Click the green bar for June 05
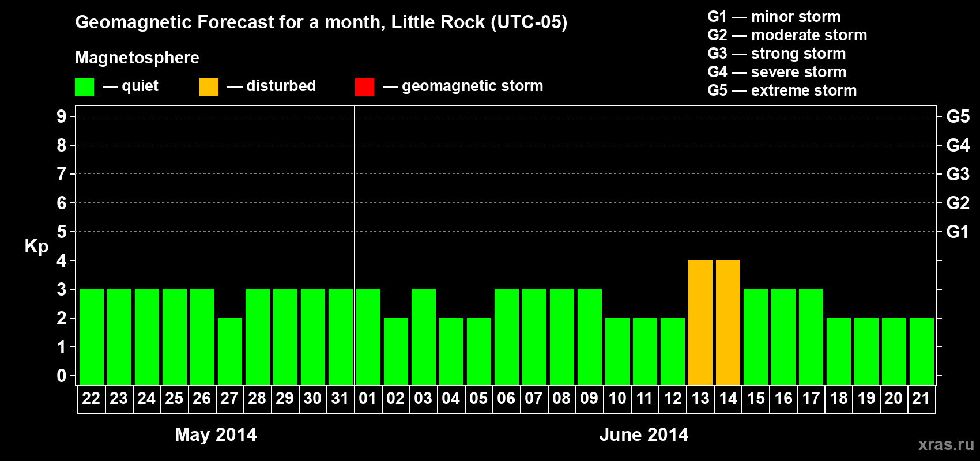The width and height of the screenshot is (980, 461). coord(479,351)
